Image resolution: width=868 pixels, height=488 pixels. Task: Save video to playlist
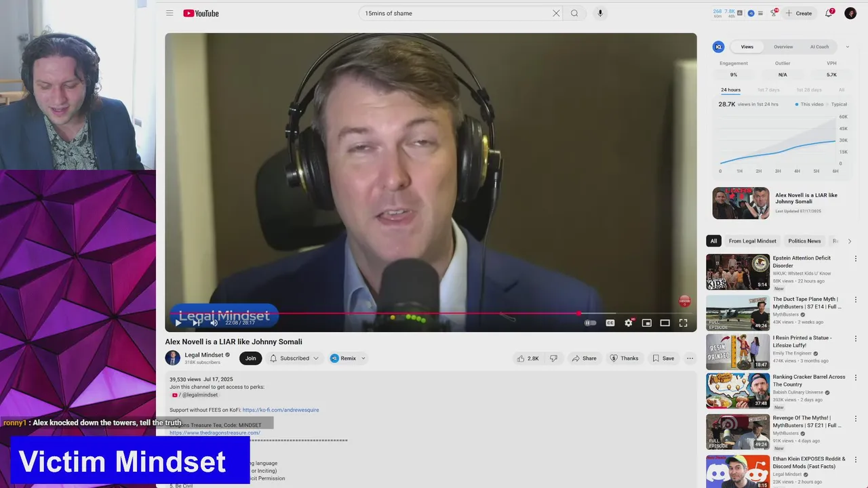click(663, 358)
